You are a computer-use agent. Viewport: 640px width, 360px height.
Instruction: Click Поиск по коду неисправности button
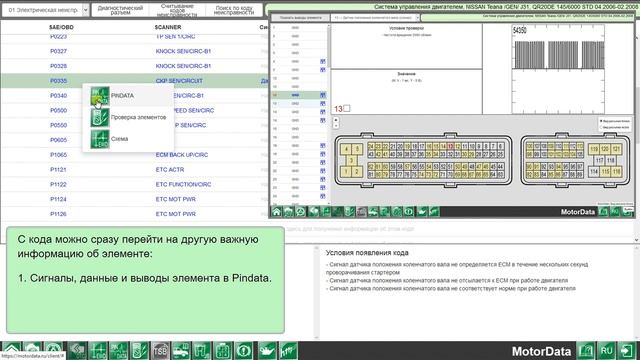234,10
